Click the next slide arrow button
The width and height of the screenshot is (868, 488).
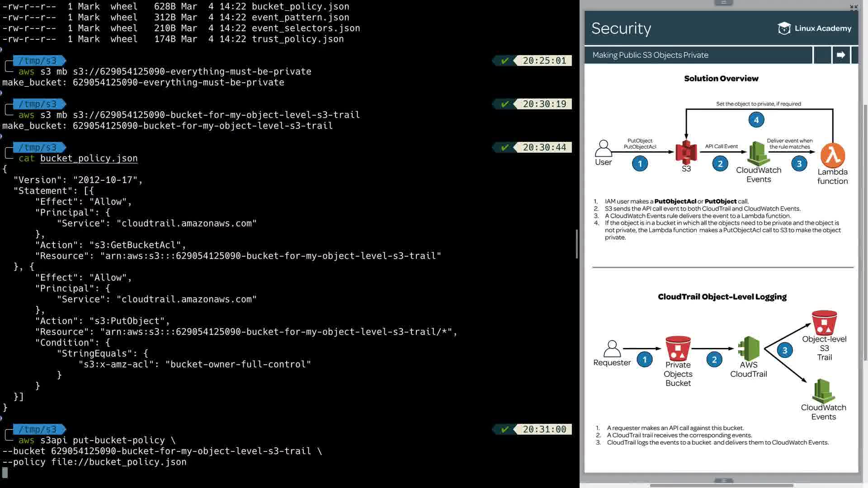pyautogui.click(x=841, y=55)
